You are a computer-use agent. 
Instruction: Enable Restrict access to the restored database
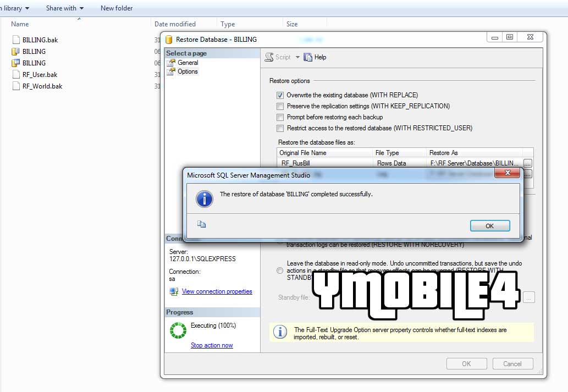pos(280,128)
